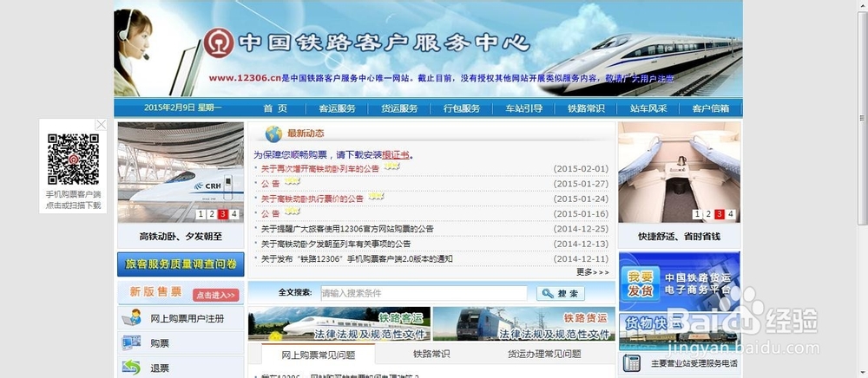
Task: Open the 铁路12306 手机购票客户端2.0 notice
Action: coord(357,258)
